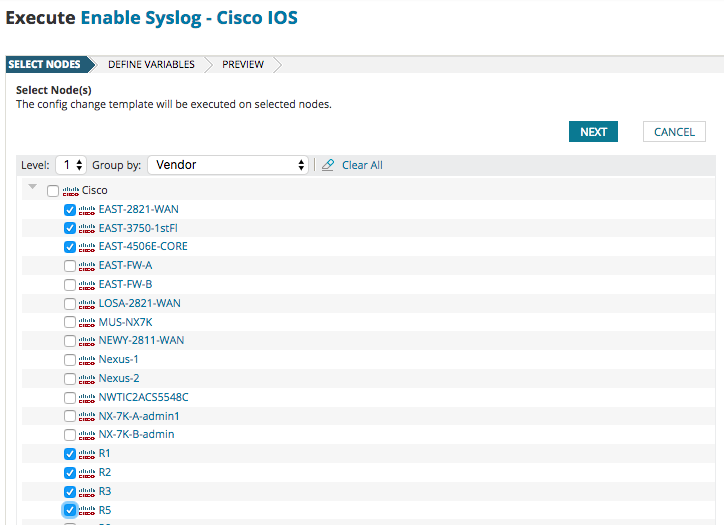Image resolution: width=724 pixels, height=525 pixels.
Task: Click the Cisco icon beside MUS-NX7K
Action: [x=88, y=322]
